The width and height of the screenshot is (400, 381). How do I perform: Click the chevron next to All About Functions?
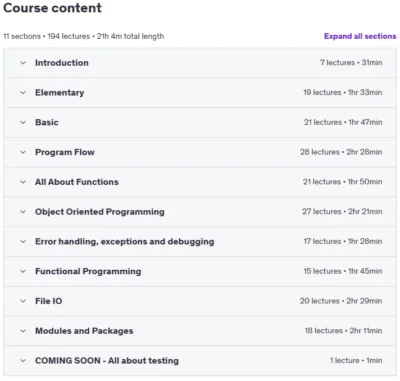pyautogui.click(x=23, y=182)
